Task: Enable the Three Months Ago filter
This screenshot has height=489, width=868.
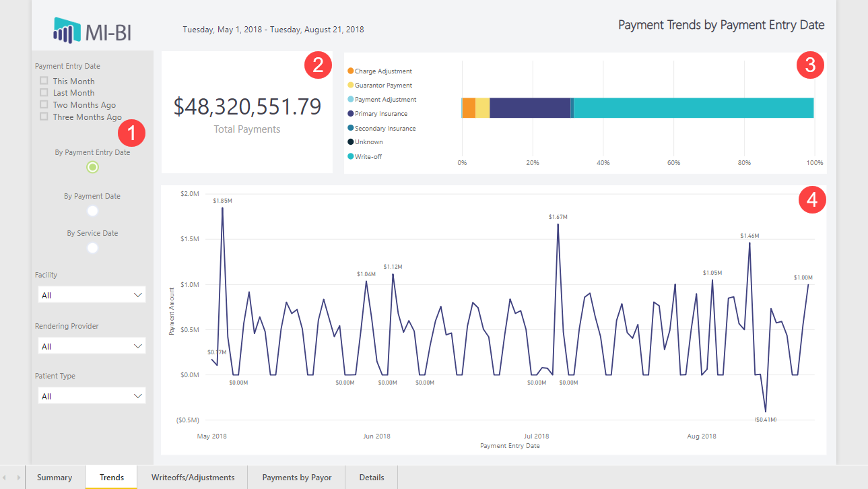Action: 44,117
